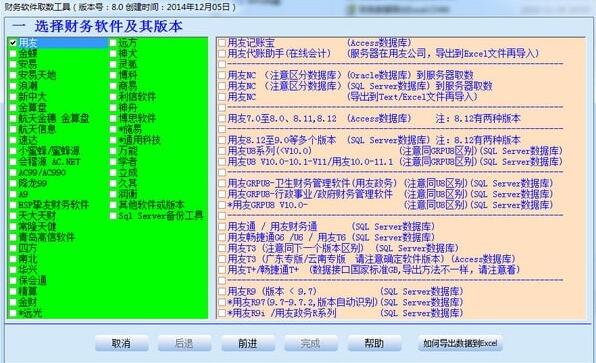
Task: Check the AC99/AC990 checkbox
Action: 13,173
